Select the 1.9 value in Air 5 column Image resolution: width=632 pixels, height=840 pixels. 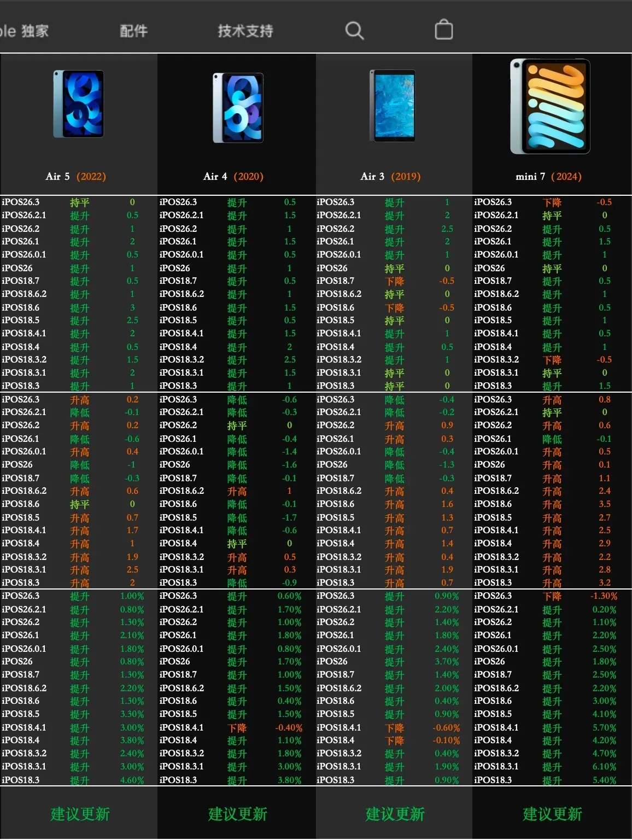[x=132, y=557]
